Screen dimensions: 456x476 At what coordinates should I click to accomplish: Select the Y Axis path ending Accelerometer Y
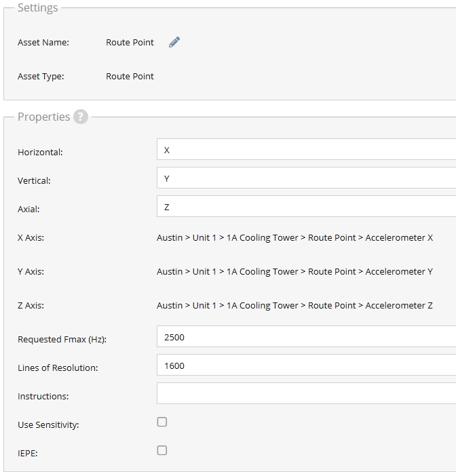pyautogui.click(x=294, y=272)
